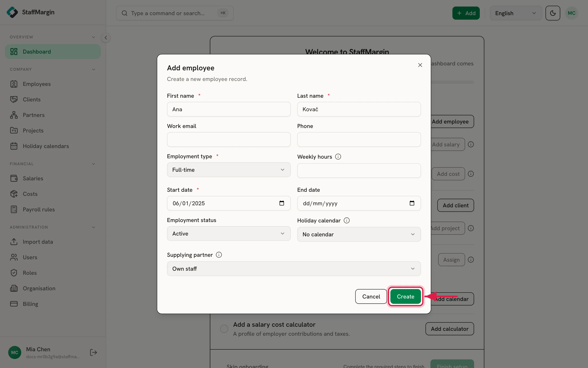Click the Organisation building icon
588x368 pixels.
click(x=14, y=288)
